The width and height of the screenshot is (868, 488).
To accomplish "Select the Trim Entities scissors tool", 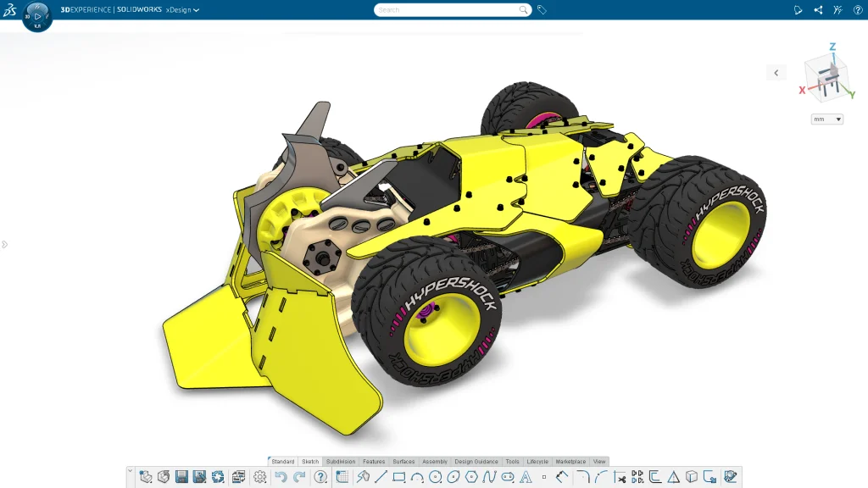I will point(620,477).
